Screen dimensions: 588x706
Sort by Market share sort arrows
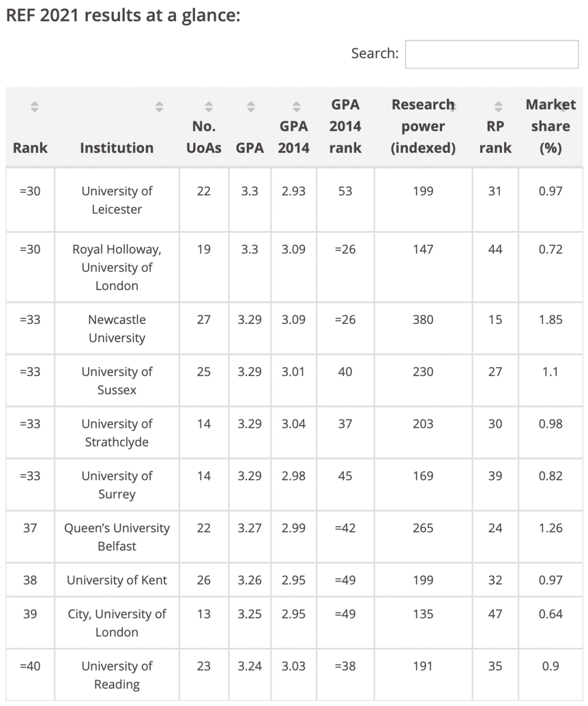tap(563, 107)
